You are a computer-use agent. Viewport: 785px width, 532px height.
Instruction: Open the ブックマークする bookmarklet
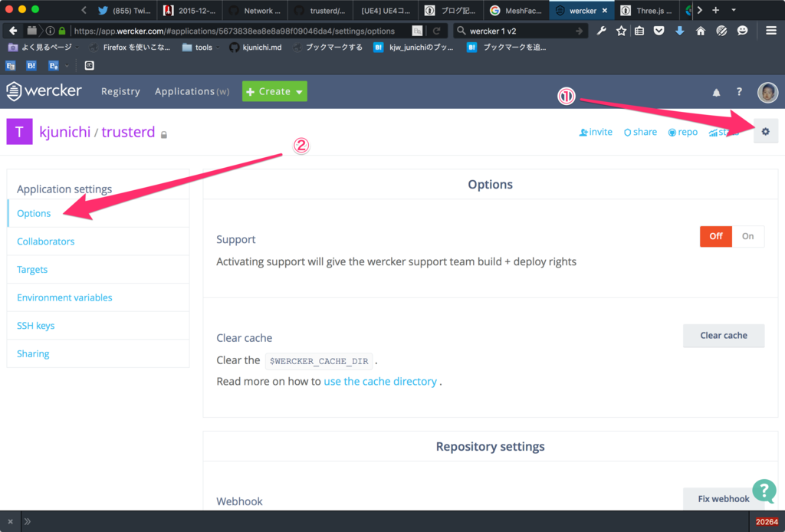click(328, 48)
